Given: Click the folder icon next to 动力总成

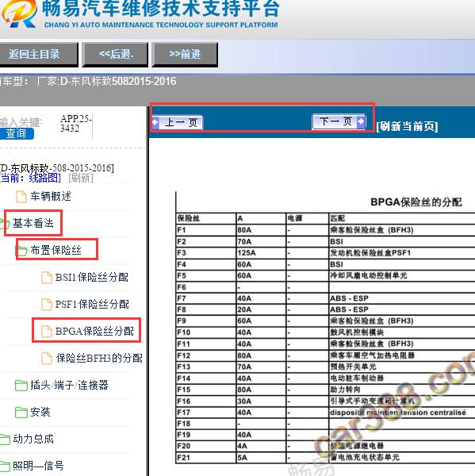Looking at the screenshot, I should coord(5,440).
